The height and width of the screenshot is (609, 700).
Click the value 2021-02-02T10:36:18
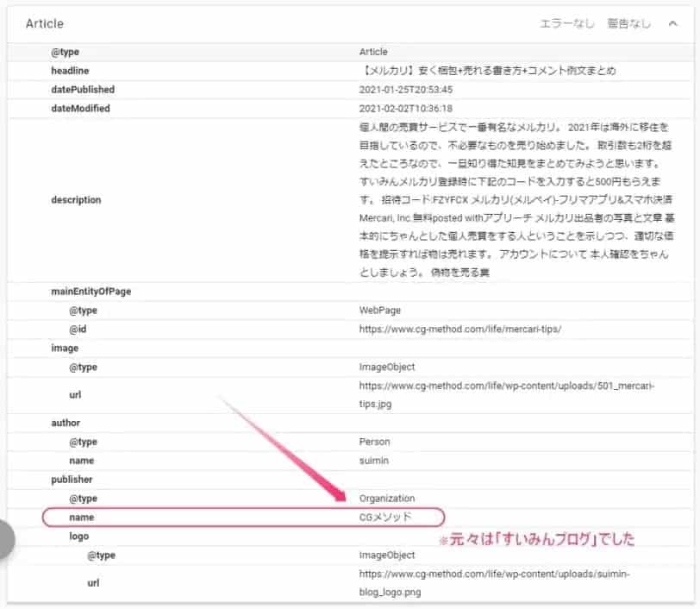[x=406, y=108]
